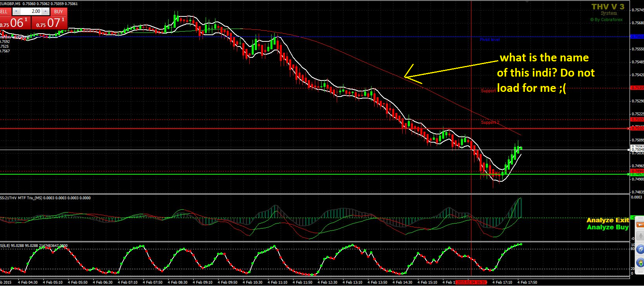Click the BUY button in one-click panel

coord(59,12)
